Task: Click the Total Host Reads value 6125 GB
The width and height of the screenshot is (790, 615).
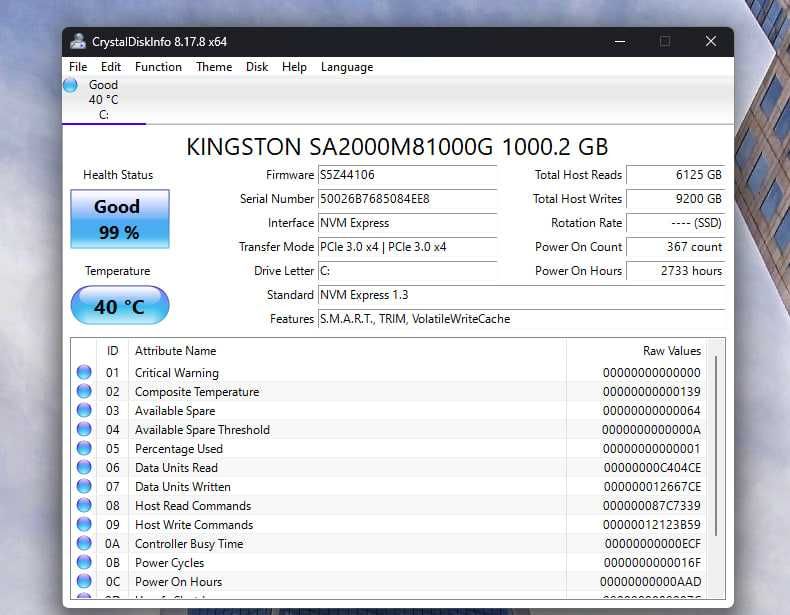Action: tap(676, 175)
